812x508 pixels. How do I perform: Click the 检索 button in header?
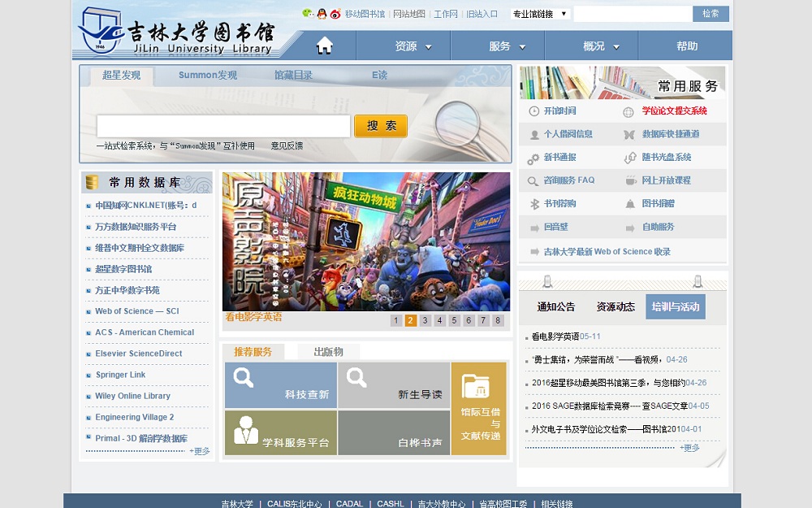click(710, 14)
